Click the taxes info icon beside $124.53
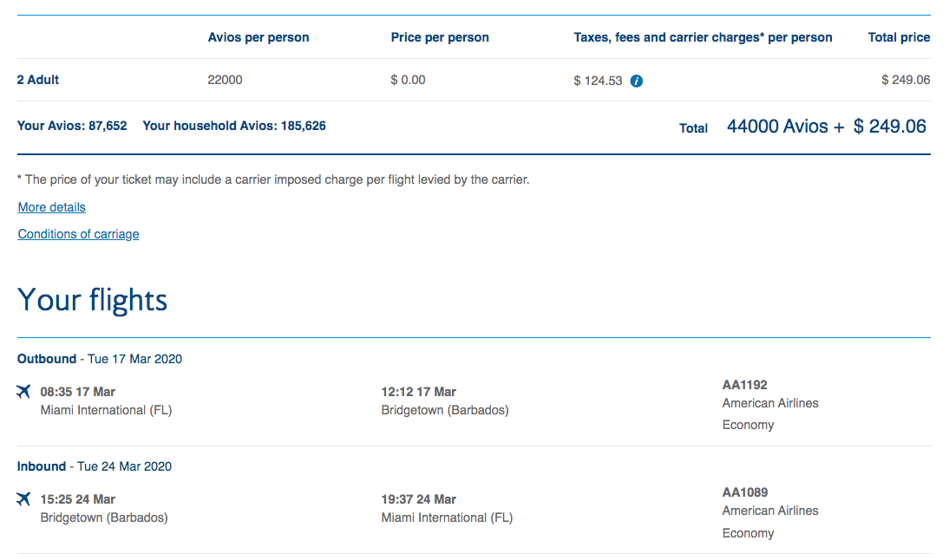The height and width of the screenshot is (560, 949). pos(637,81)
